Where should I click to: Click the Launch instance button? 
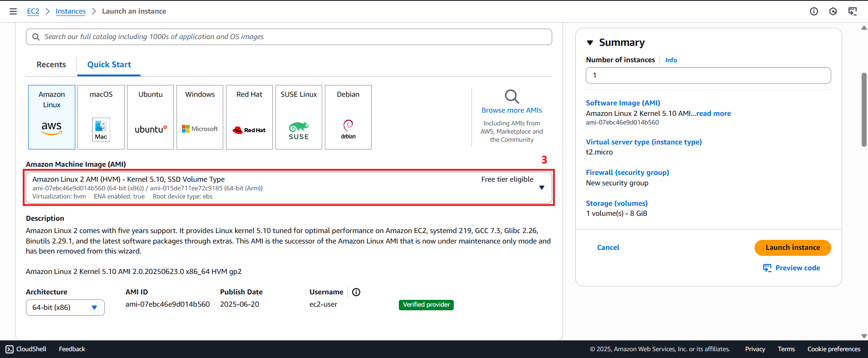point(793,248)
